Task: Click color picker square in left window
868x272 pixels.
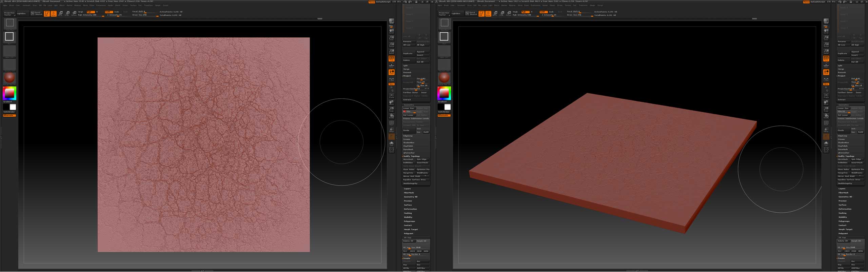Action: pyautogui.click(x=9, y=93)
